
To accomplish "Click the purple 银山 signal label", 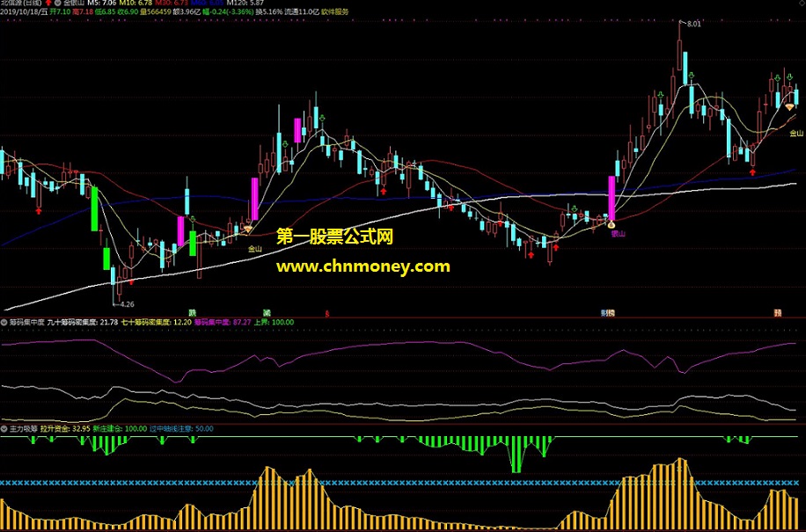I will [x=618, y=234].
